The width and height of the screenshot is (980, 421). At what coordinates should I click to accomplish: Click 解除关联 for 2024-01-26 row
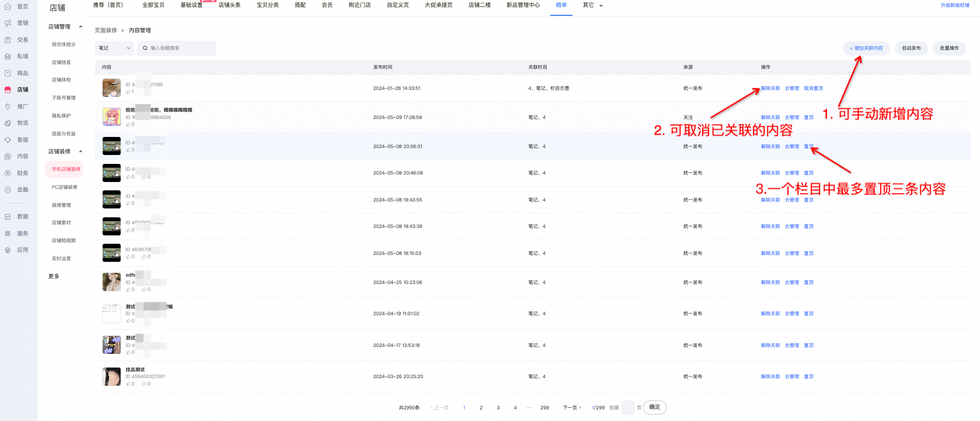coord(770,88)
